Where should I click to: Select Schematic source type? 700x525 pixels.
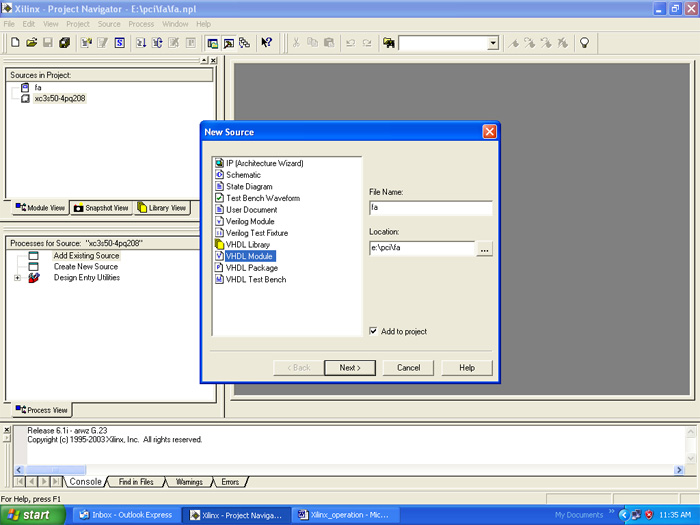coord(243,175)
